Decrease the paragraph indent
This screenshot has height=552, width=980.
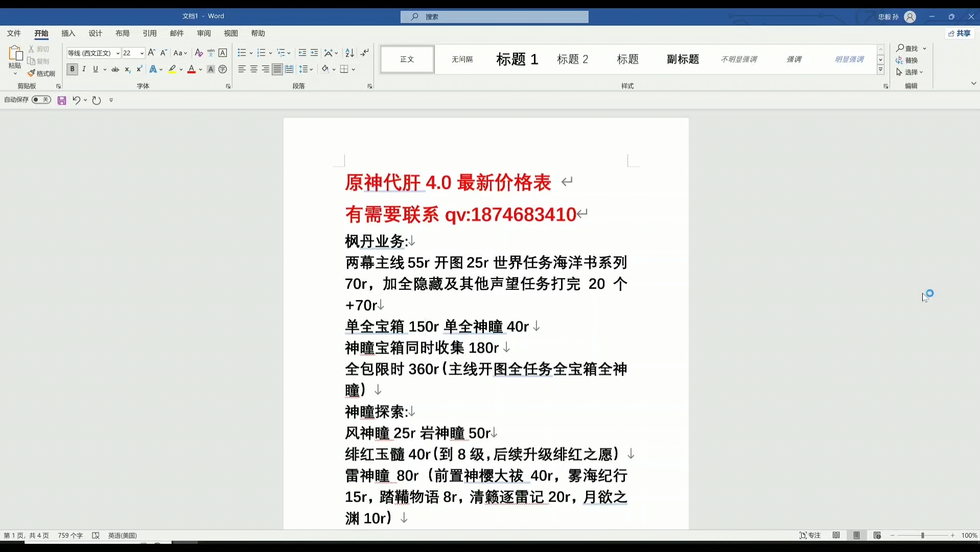(302, 53)
